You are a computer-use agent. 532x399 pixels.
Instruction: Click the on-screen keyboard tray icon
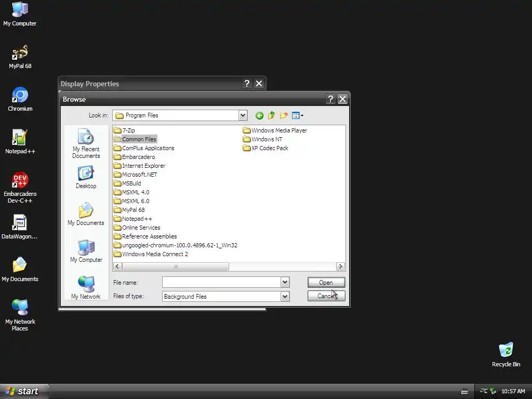[x=464, y=392]
